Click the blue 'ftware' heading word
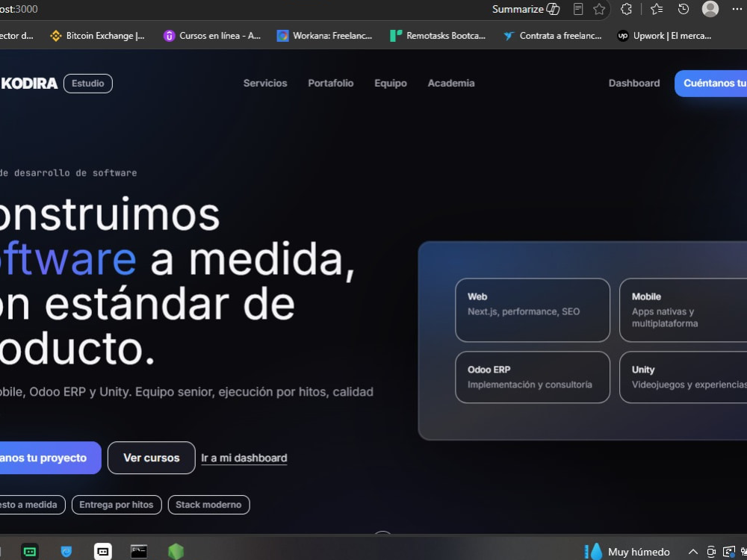The height and width of the screenshot is (560, 747). [x=68, y=259]
